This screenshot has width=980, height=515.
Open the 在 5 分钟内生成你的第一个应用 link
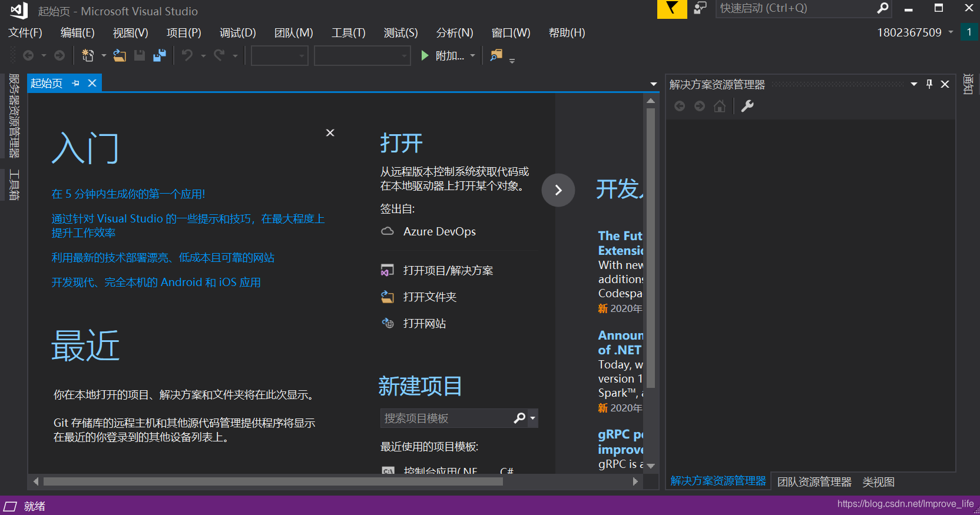pos(128,194)
